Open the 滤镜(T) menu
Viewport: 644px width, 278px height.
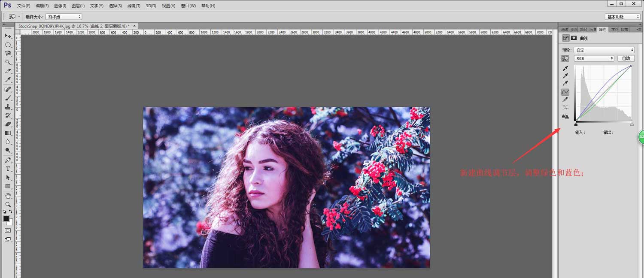[x=134, y=6]
